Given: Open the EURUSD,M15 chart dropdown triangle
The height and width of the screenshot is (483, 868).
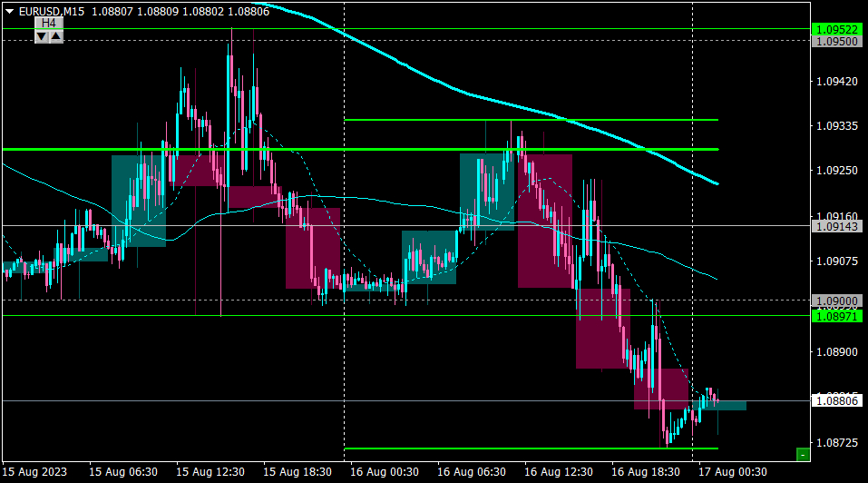Looking at the screenshot, I should tap(9, 11).
